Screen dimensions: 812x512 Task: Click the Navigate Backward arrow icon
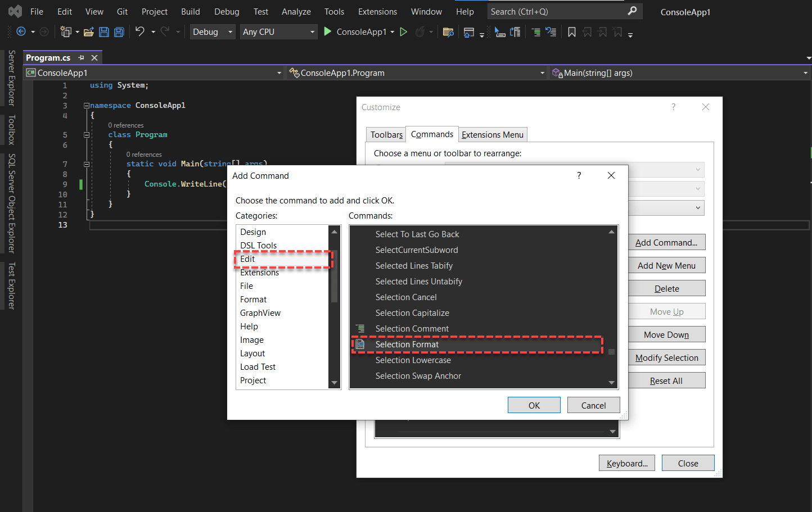pos(21,32)
